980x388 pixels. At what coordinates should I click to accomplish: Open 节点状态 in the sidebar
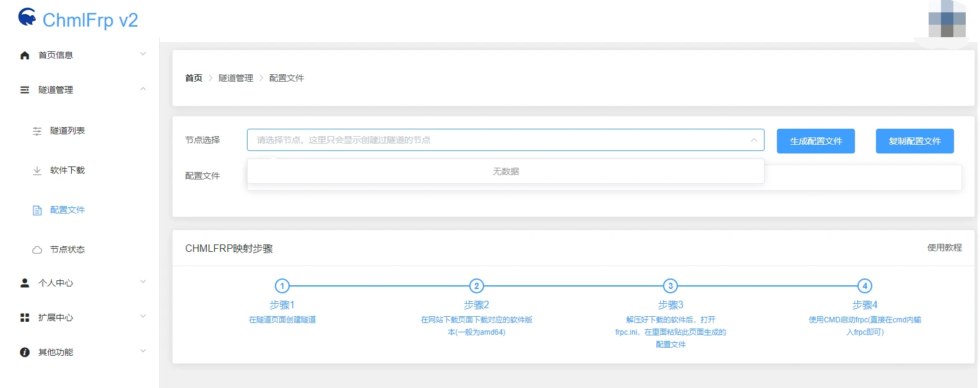pos(67,249)
